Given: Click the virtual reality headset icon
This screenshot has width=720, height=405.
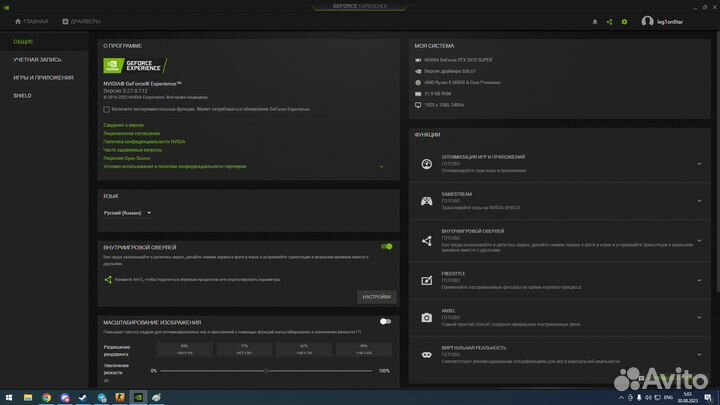Looking at the screenshot, I should point(427,354).
